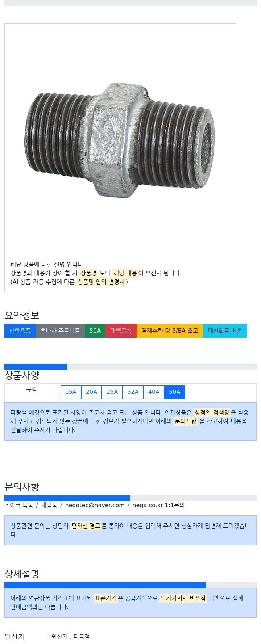Select the 15A size option
Screen dimensions: 261x644
coord(71,392)
